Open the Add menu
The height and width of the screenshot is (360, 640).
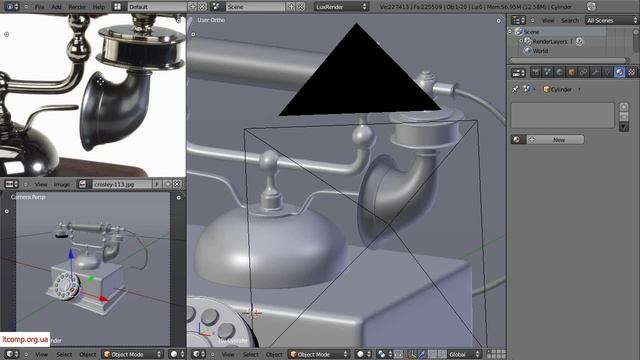click(56, 7)
